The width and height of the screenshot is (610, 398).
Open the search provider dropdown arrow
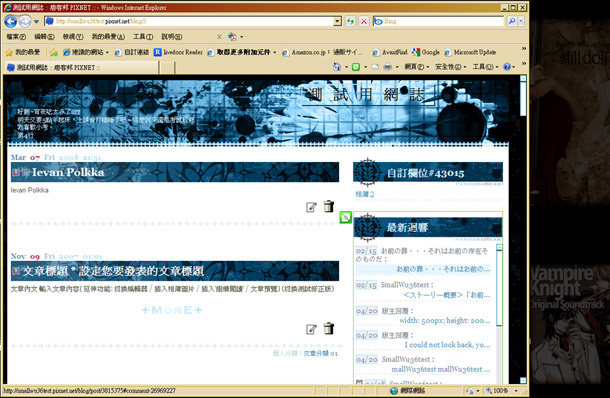click(521, 21)
